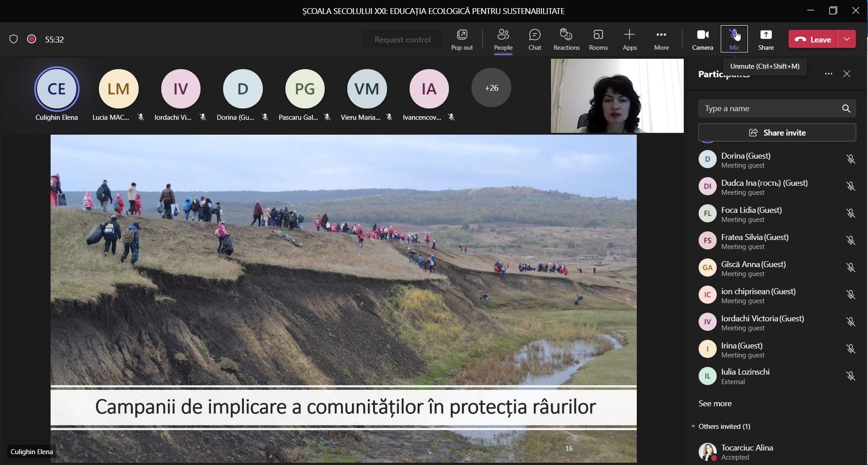Click the red Leave button

point(813,39)
